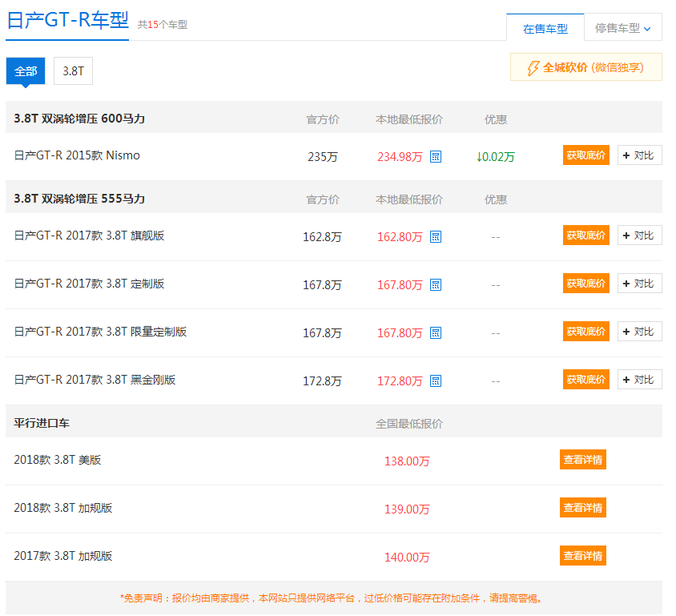Screen dimensions: 676x616
Task: View details for 2018款 3.8T 美版
Action: 583,460
